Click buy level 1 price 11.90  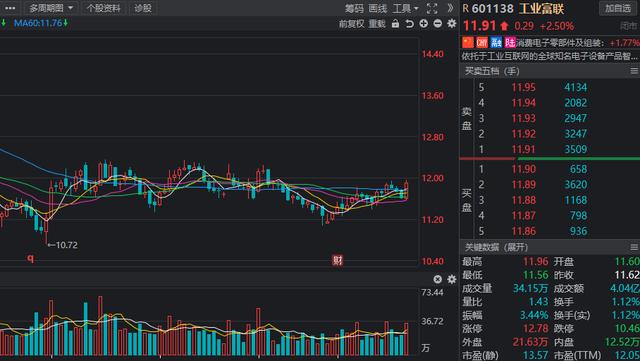(523, 169)
